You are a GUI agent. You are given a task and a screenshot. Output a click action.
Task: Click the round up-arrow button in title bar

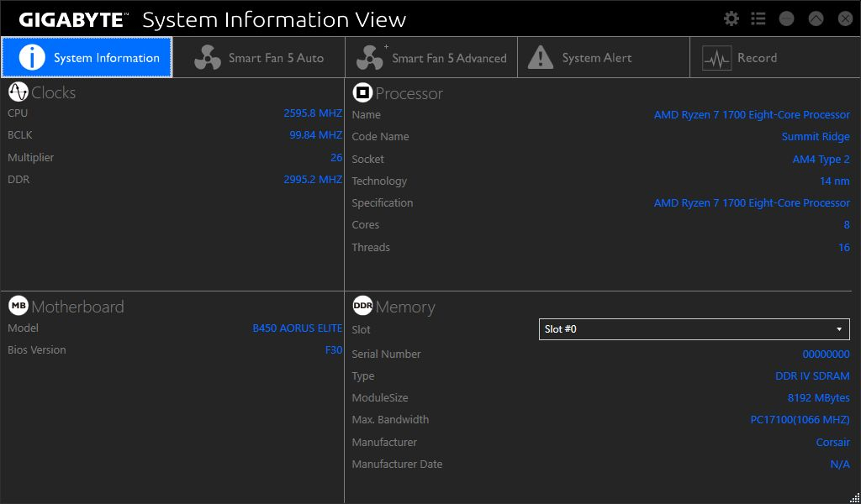click(815, 18)
